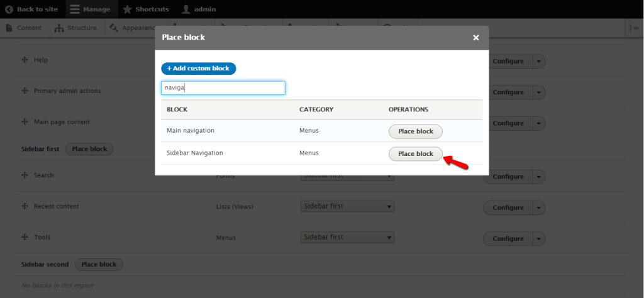Configure the Search block
644x298 pixels.
click(x=508, y=177)
